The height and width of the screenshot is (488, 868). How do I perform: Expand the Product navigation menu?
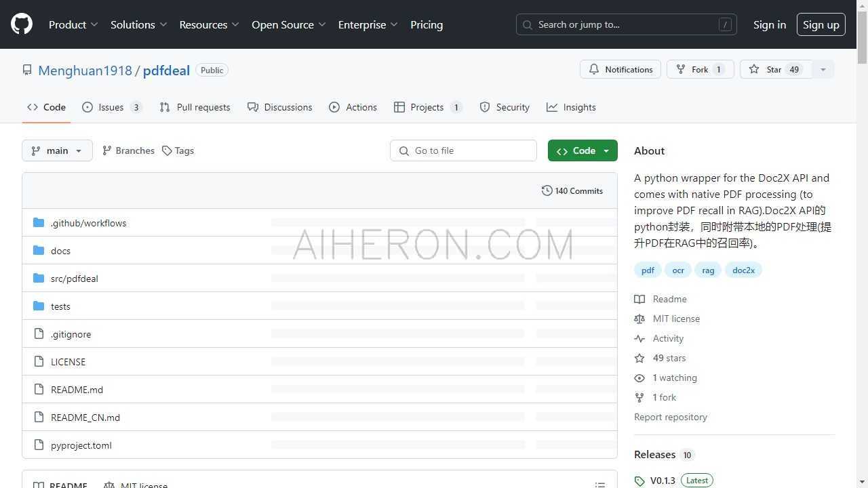pyautogui.click(x=73, y=24)
